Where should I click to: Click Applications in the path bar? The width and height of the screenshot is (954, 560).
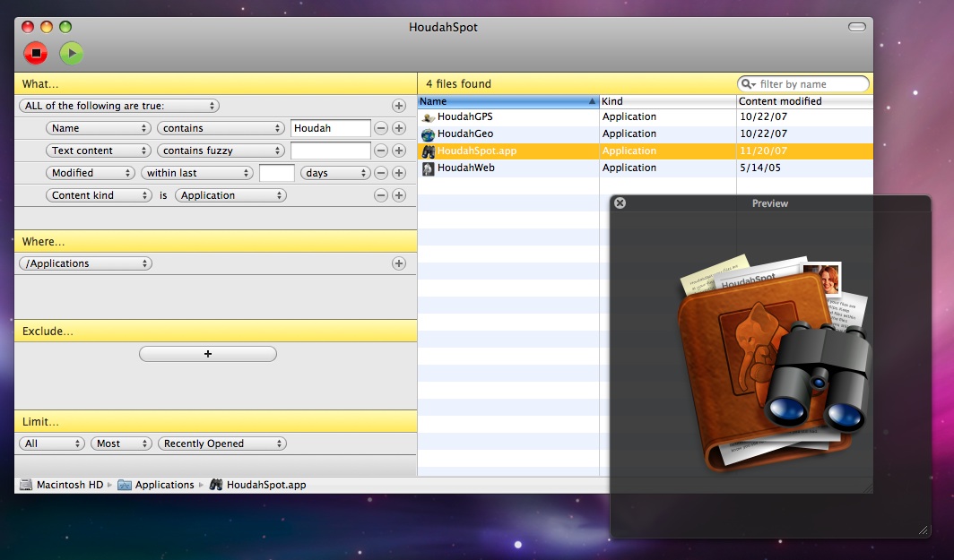164,485
